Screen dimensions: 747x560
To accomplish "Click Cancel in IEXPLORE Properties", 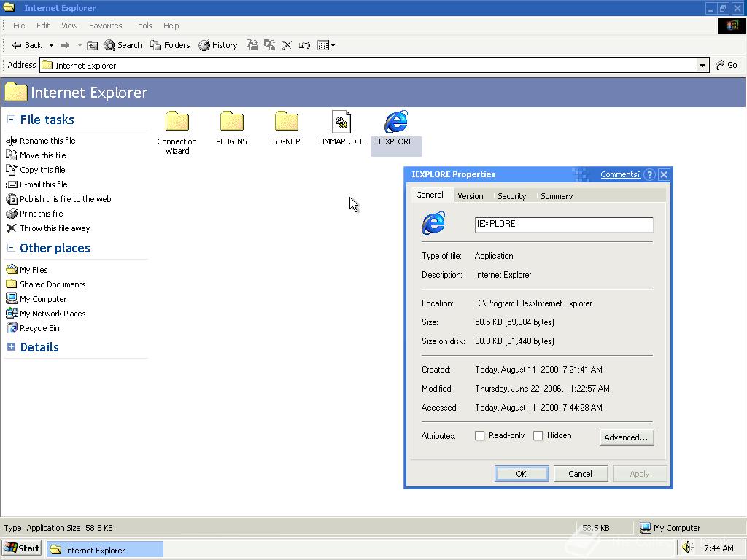I will click(x=580, y=474).
